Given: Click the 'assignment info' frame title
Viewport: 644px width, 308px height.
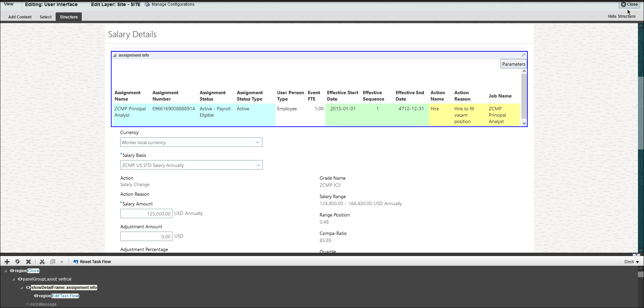Looking at the screenshot, I should (134, 55).
